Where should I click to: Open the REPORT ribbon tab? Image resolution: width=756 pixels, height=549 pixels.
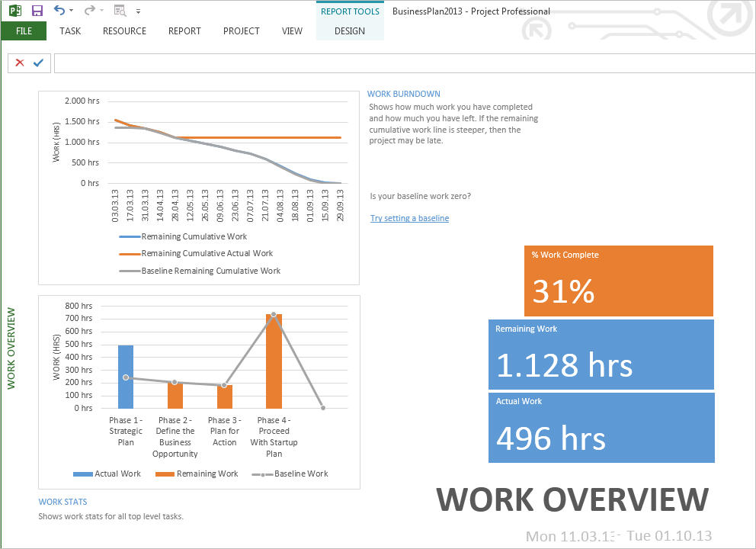184,30
